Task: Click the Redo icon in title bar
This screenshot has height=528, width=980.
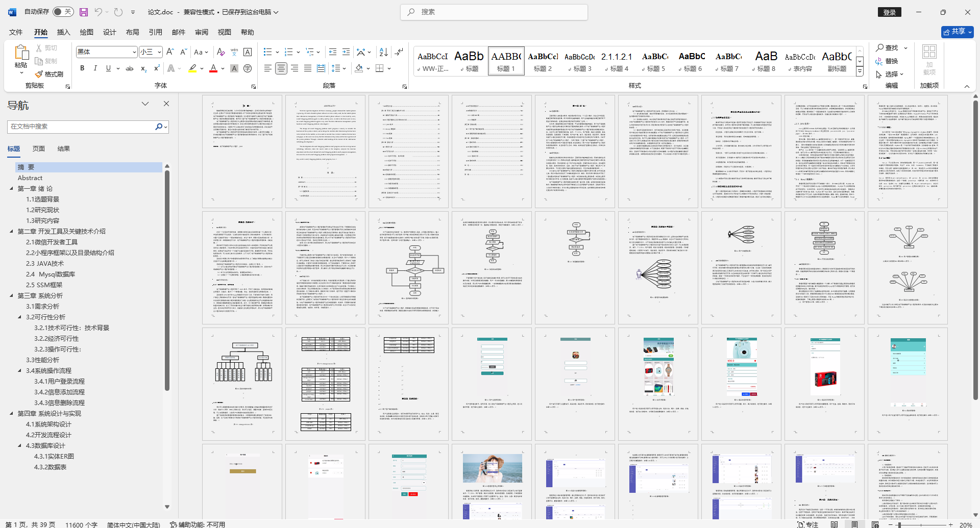Action: pos(118,12)
